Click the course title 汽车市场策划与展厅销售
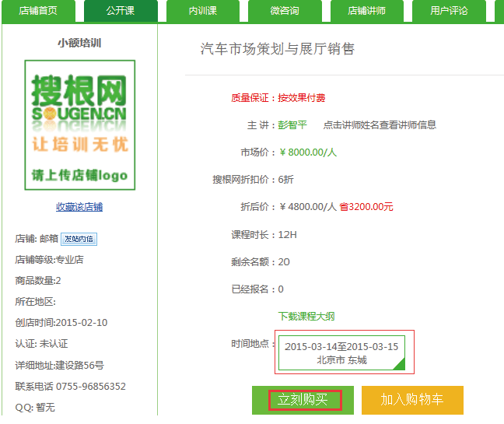Viewport: 504px width, 424px height. point(278,49)
